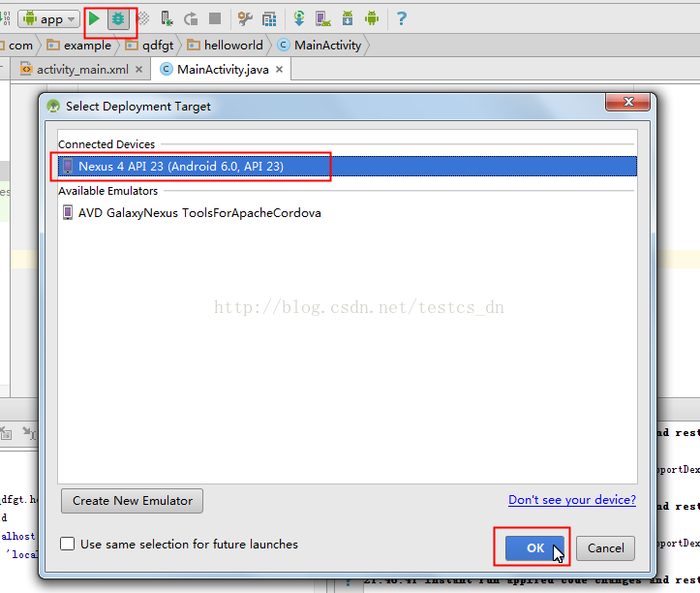Click the Run with Coverage icon
Viewport: 700px width, 593px height.
pyautogui.click(x=143, y=18)
